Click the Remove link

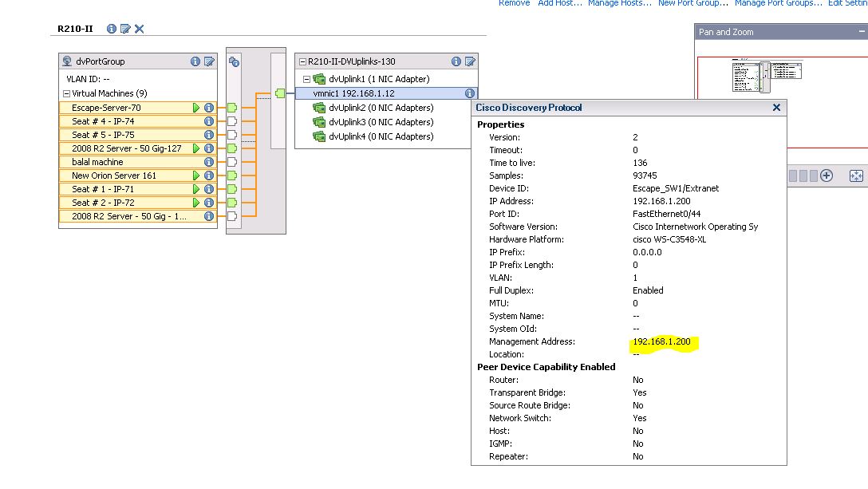pyautogui.click(x=515, y=3)
